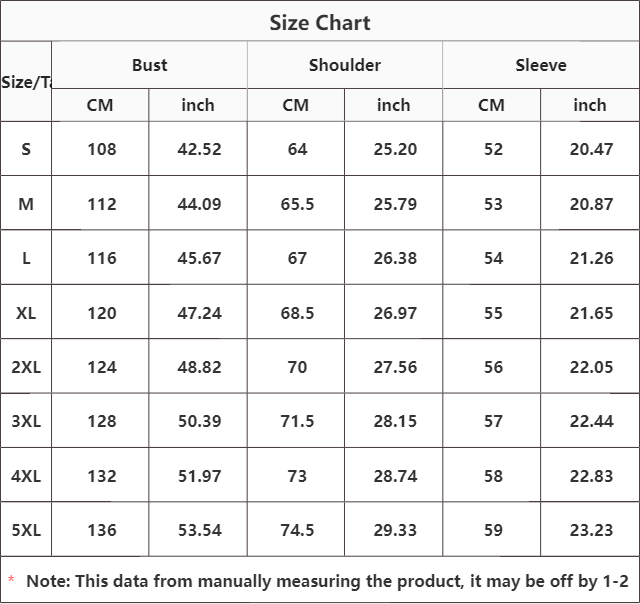Click the Size Chart title

coord(320,22)
